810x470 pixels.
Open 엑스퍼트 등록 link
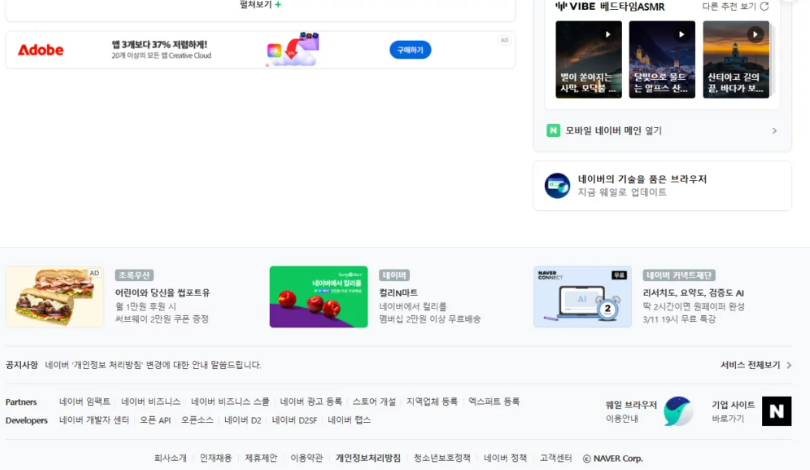[494, 401]
